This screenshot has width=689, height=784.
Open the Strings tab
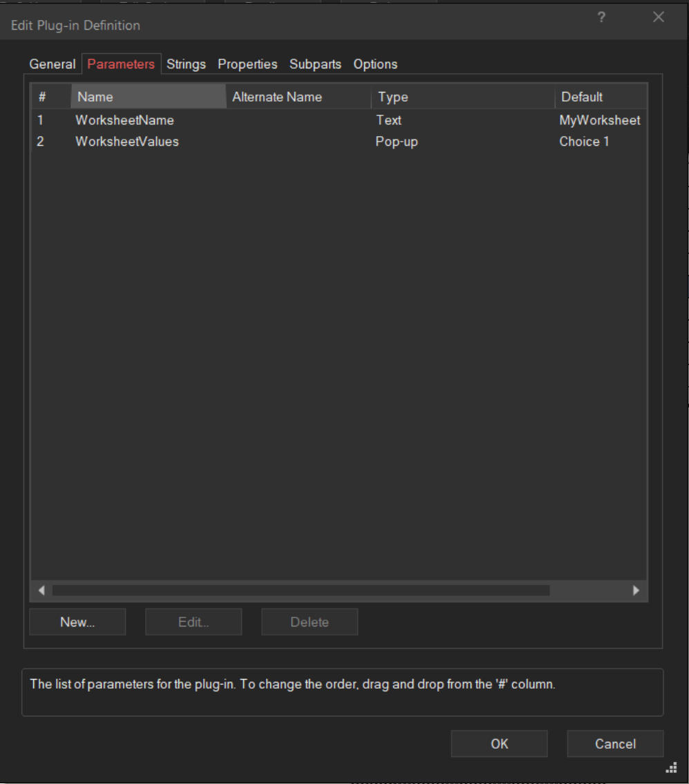pyautogui.click(x=186, y=64)
